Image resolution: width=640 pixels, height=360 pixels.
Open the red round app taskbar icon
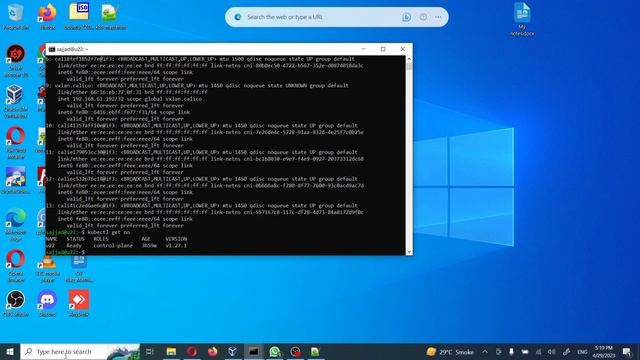tap(296, 351)
